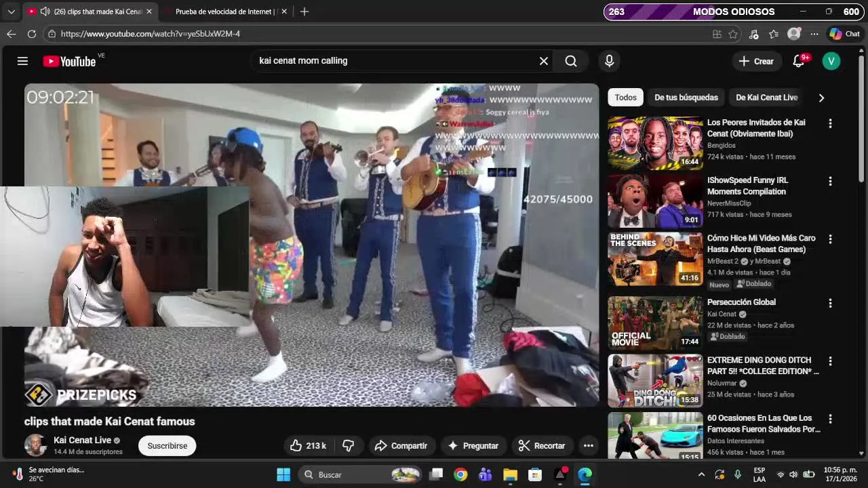Screen dimensions: 868x488
Task: Open options for 60 Ocasiones video
Action: click(830, 419)
